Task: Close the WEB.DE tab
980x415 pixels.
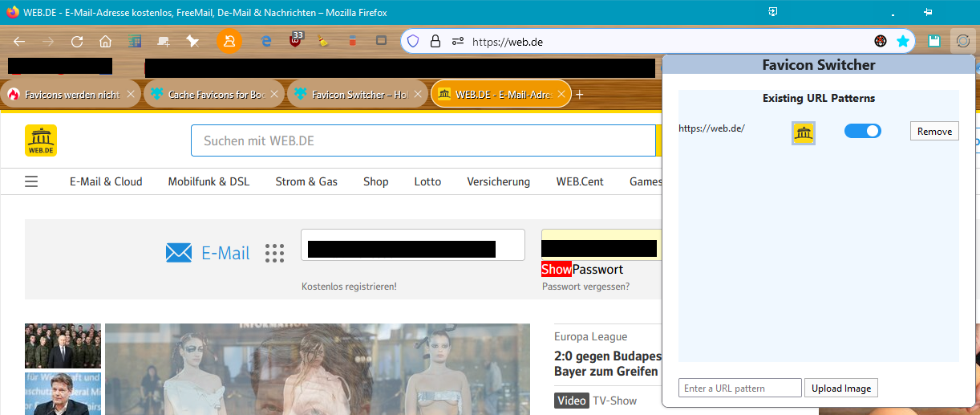Action: pos(561,95)
